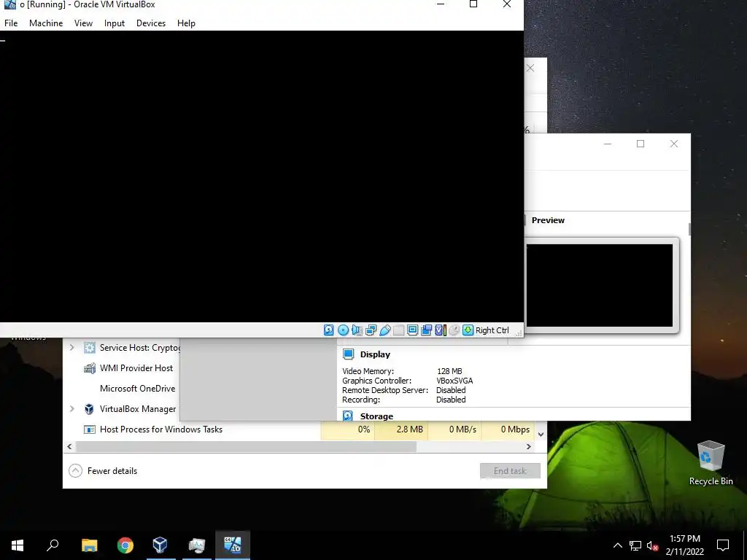Screen dimensions: 747x560
Task: Open the Input menu
Action: tap(115, 23)
